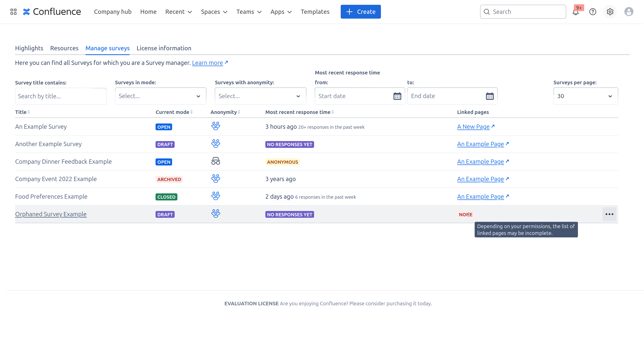Click the notifications bell icon
This screenshot has height=340, width=644.
coord(576,12)
